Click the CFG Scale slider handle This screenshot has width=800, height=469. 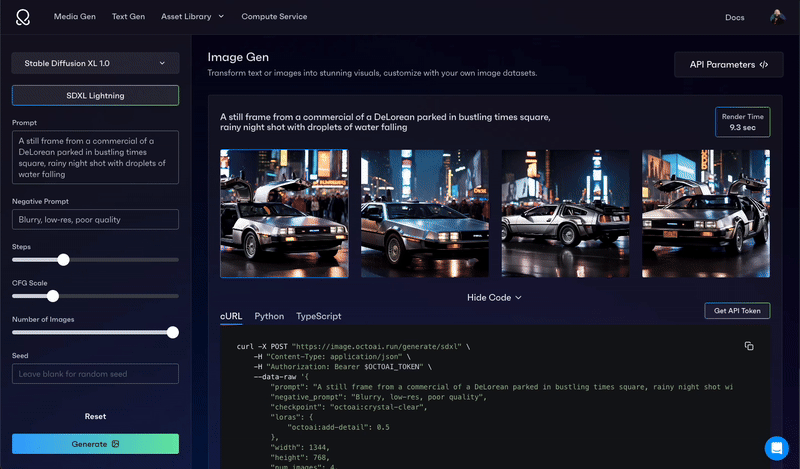53,296
